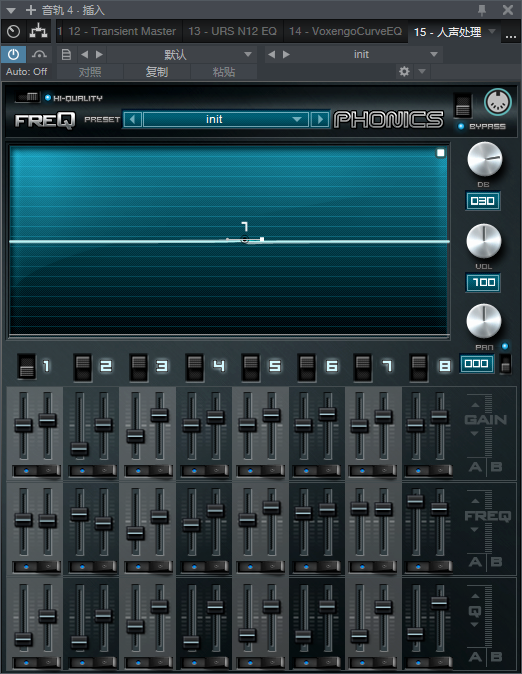Image resolution: width=522 pixels, height=674 pixels.
Task: Click the MIDI connector round icon
Action: pyautogui.click(x=497, y=102)
